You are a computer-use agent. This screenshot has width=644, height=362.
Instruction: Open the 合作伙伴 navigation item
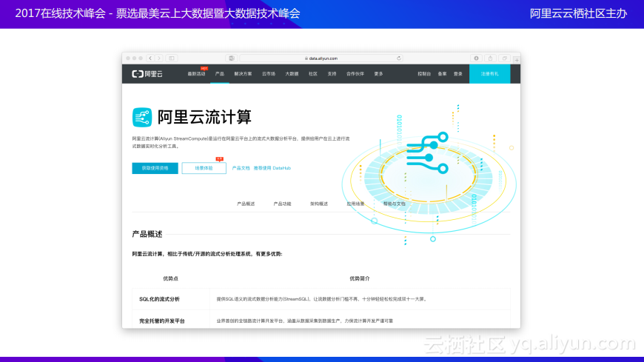coord(355,74)
